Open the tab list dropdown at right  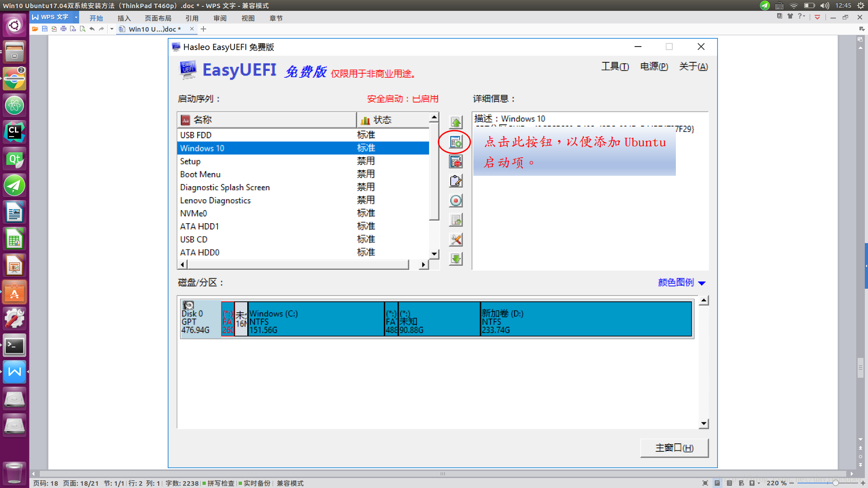tap(862, 29)
